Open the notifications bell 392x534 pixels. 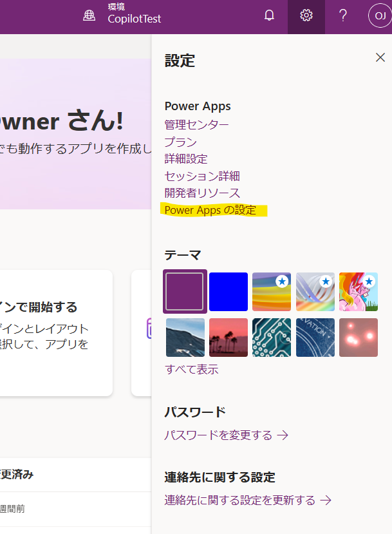coord(269,15)
